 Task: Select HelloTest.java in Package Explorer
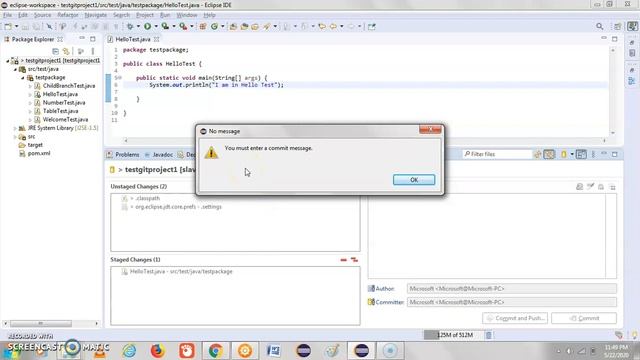[60, 94]
